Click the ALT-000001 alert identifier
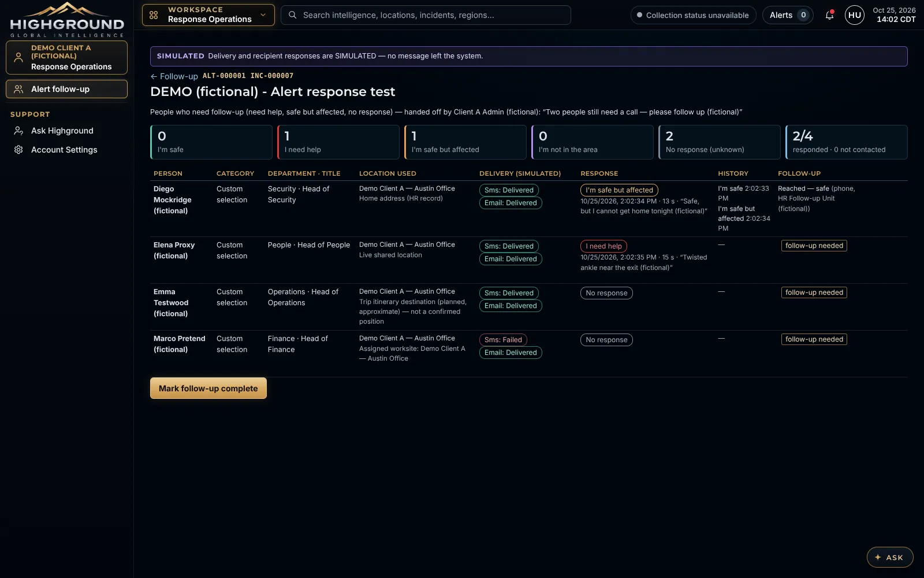Image resolution: width=924 pixels, height=578 pixels. coord(224,76)
